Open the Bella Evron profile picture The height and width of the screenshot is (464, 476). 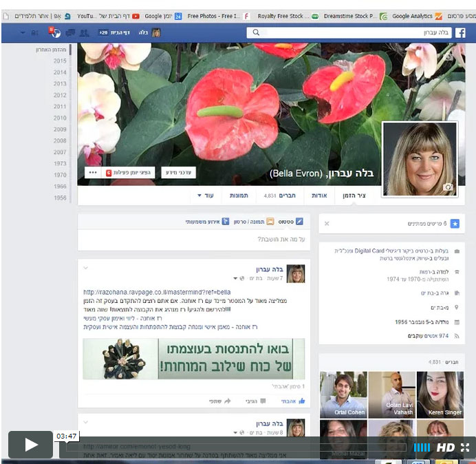click(420, 159)
